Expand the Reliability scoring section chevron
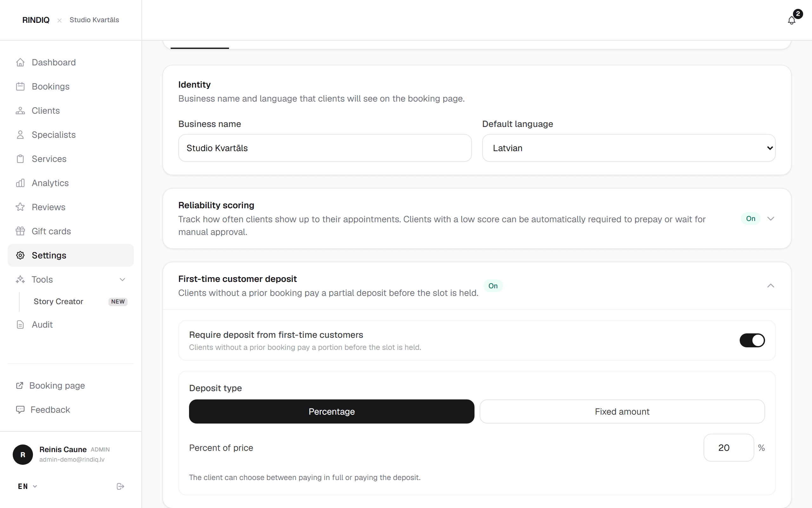The height and width of the screenshot is (508, 812). coord(771,219)
